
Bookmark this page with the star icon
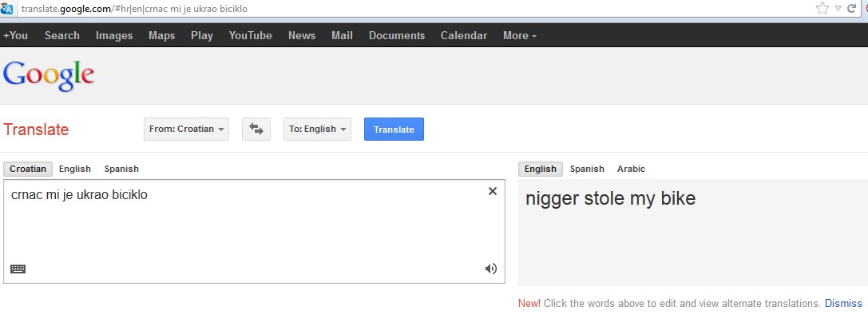pyautogui.click(x=822, y=8)
